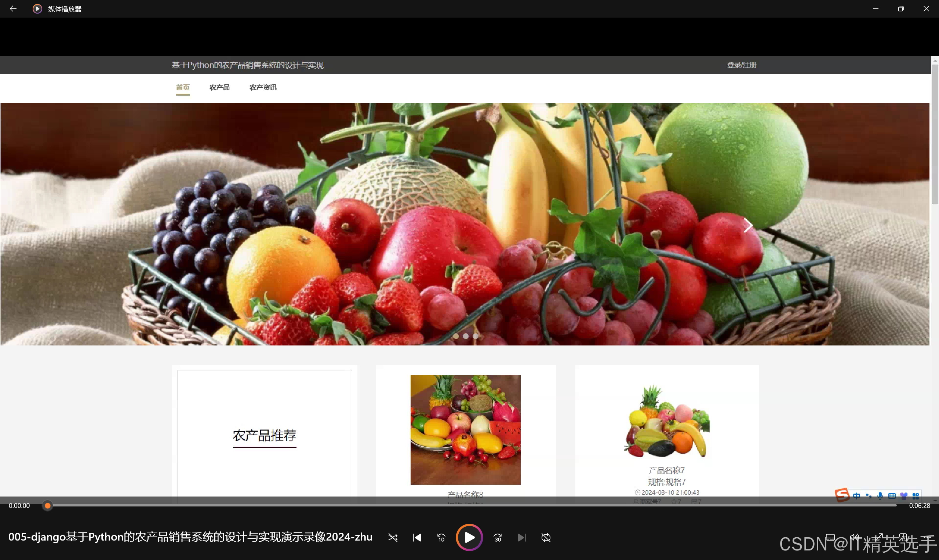Toggle Sogou Chinese input mode 中
The image size is (939, 560).
[x=857, y=496]
